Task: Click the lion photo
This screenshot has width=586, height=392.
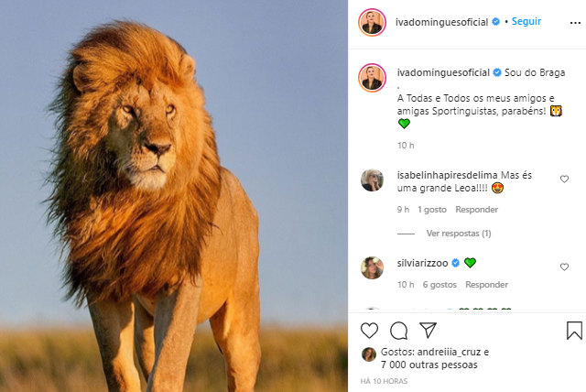Action: click(174, 196)
